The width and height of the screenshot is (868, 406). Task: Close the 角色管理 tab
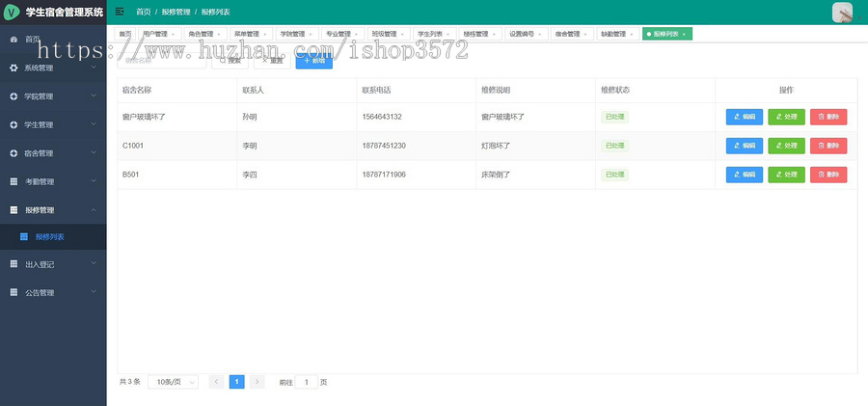[x=219, y=35]
